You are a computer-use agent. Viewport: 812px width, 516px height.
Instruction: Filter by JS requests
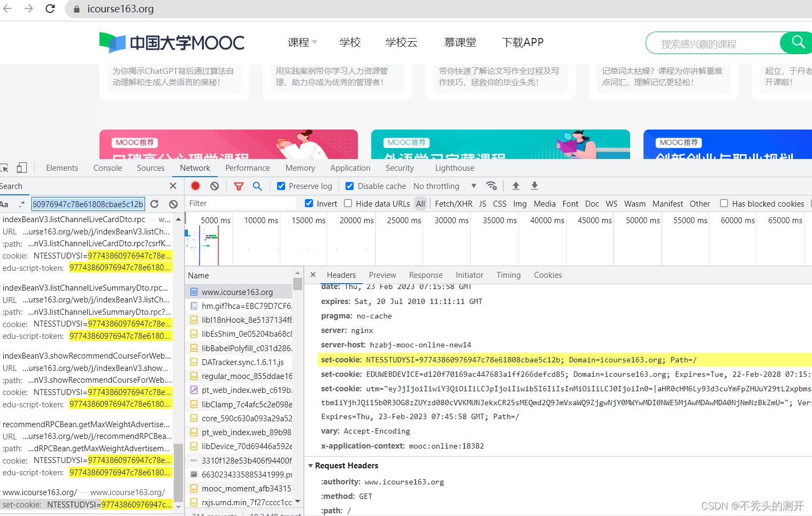[x=482, y=203]
